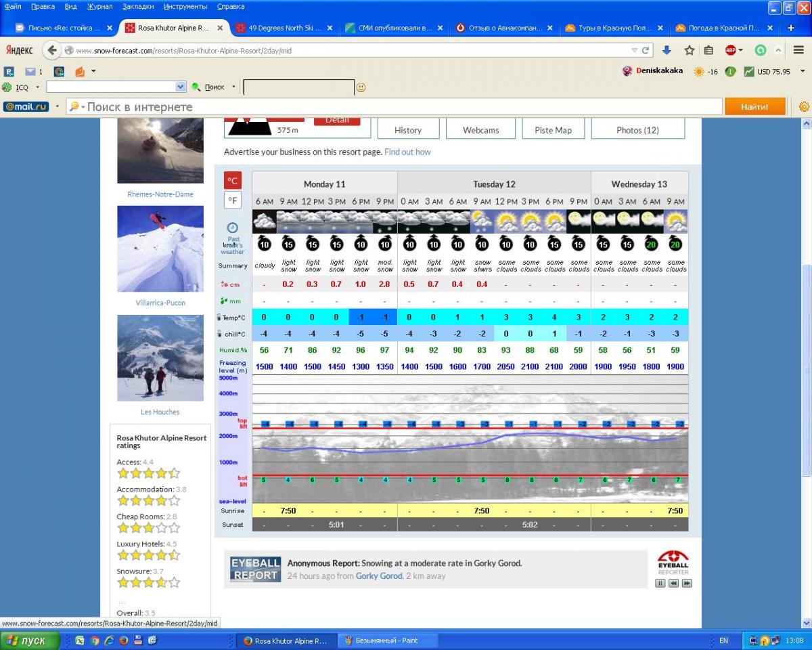The height and width of the screenshot is (650, 812).
Task: Switch temperature units to °C
Action: coord(233,180)
